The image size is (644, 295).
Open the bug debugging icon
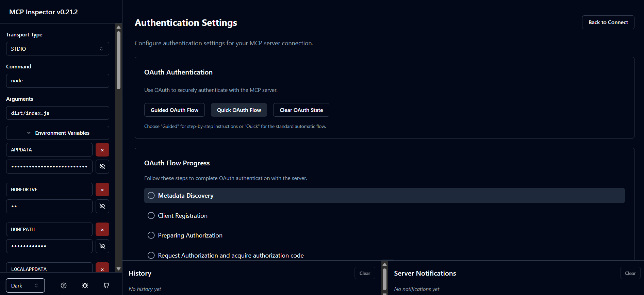point(85,285)
